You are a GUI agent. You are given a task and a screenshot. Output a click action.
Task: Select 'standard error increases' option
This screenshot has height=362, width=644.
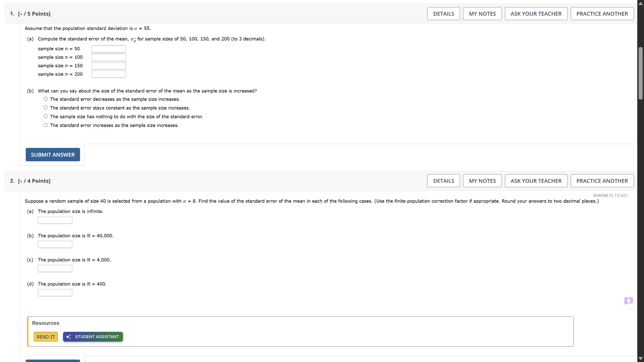coord(46,125)
